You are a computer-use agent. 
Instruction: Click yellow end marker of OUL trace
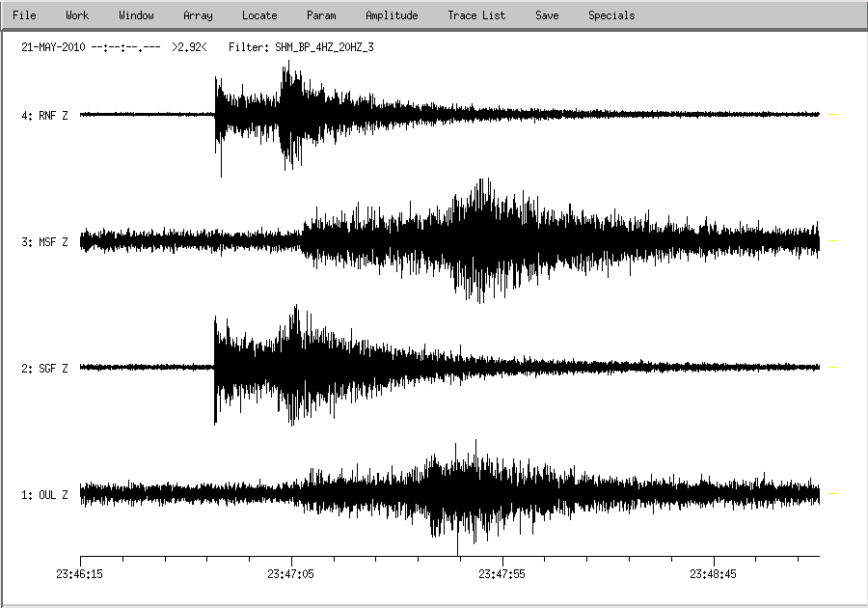(x=832, y=493)
